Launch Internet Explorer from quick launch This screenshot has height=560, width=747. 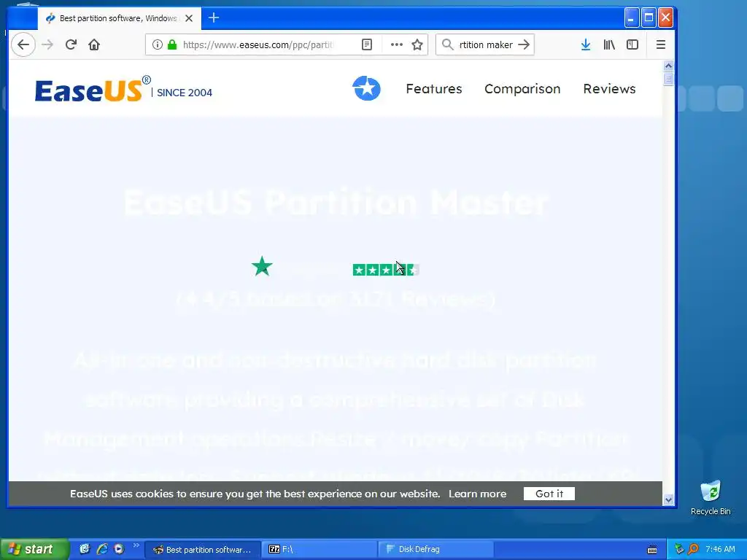click(102, 549)
